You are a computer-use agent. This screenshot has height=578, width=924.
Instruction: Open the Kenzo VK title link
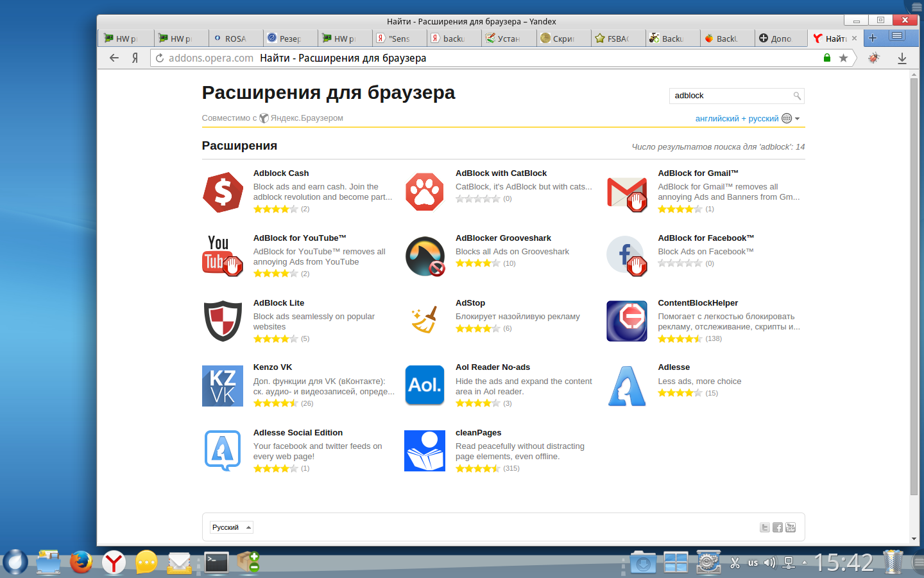(273, 367)
